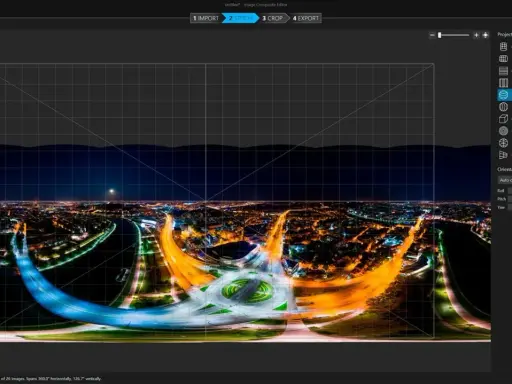Fit the panorama to the window
Image resolution: width=512 pixels, height=384 pixels.
[485, 35]
